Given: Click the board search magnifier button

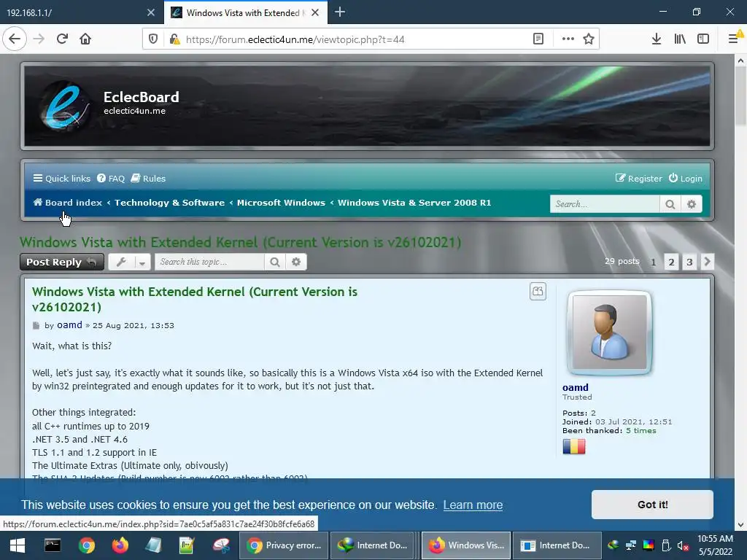Looking at the screenshot, I should 670,204.
